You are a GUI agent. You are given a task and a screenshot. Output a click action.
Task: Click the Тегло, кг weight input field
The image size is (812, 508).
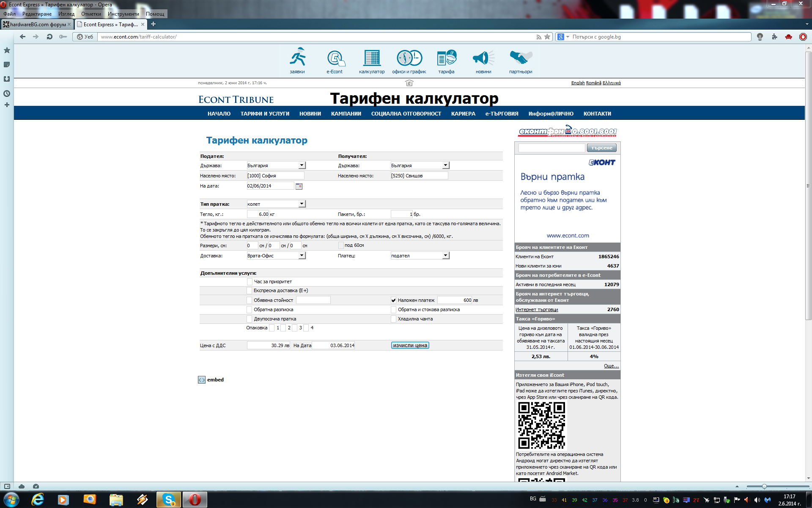point(258,214)
